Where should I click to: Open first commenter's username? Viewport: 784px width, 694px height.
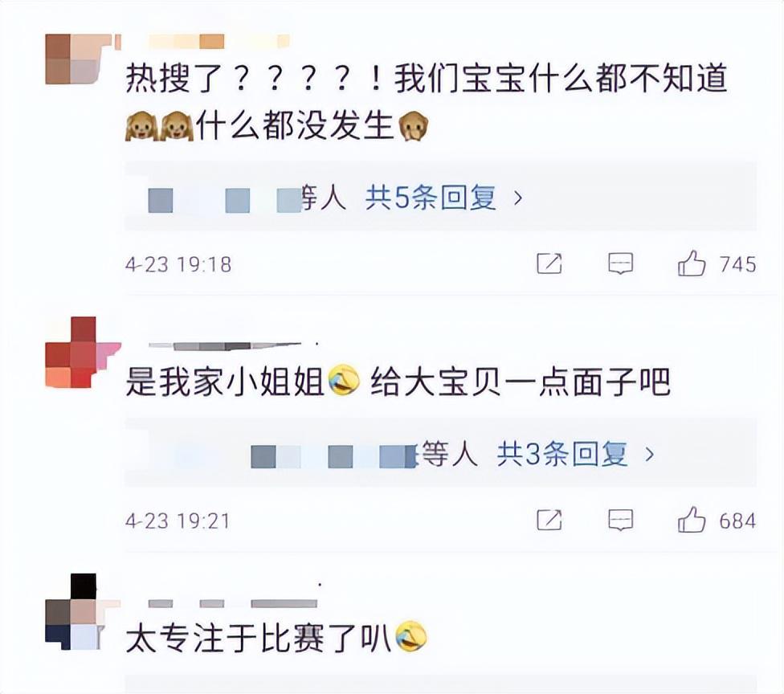(x=202, y=42)
